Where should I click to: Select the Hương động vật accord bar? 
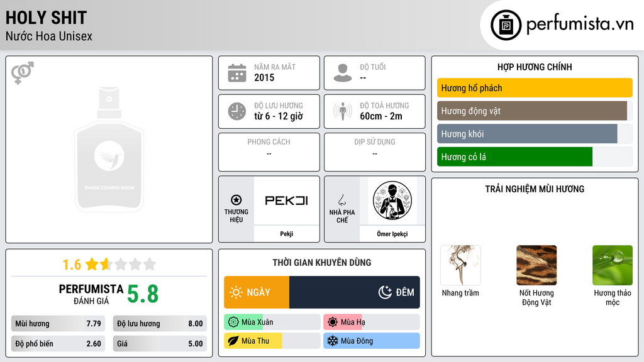click(x=535, y=111)
